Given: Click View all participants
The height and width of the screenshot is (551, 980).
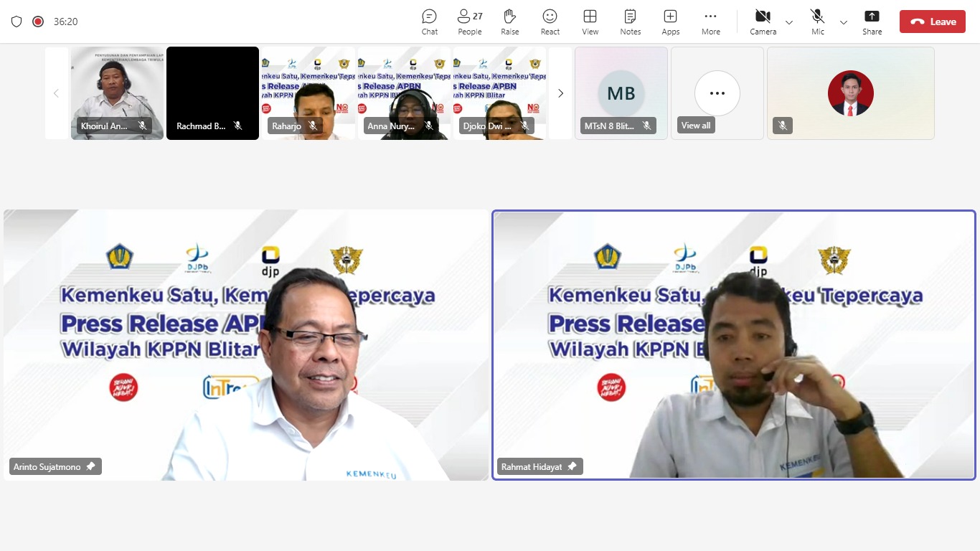Looking at the screenshot, I should [717, 94].
